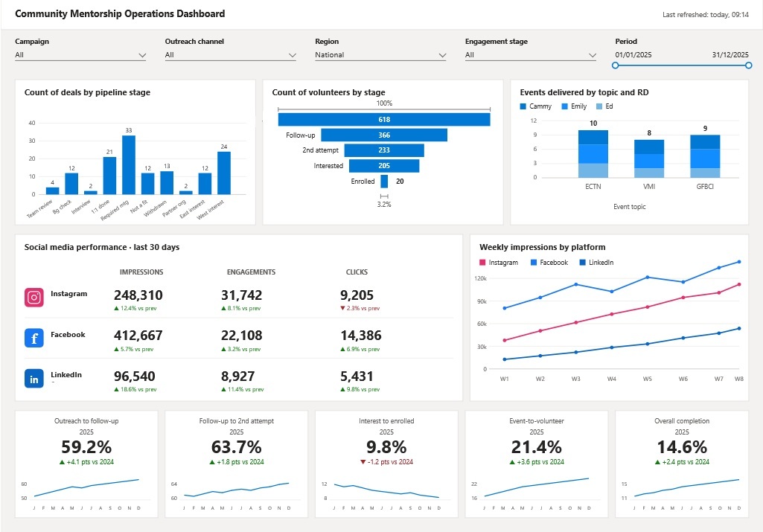Image resolution: width=763 pixels, height=532 pixels.
Task: Click the Count of deals by pipeline stage title
Action: pyautogui.click(x=87, y=92)
